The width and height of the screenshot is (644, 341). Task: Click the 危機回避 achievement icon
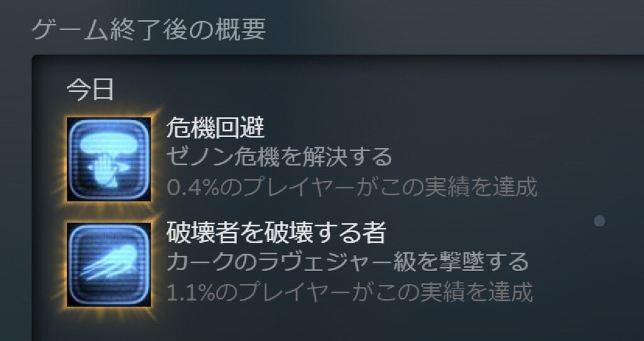(109, 159)
